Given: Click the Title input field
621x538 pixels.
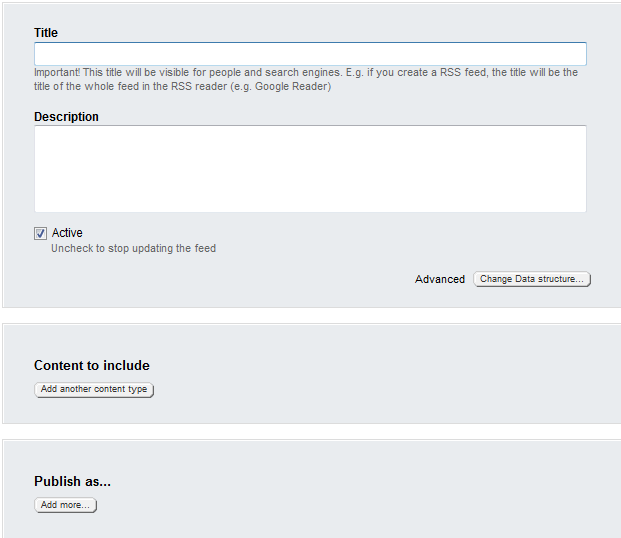Looking at the screenshot, I should tap(310, 54).
